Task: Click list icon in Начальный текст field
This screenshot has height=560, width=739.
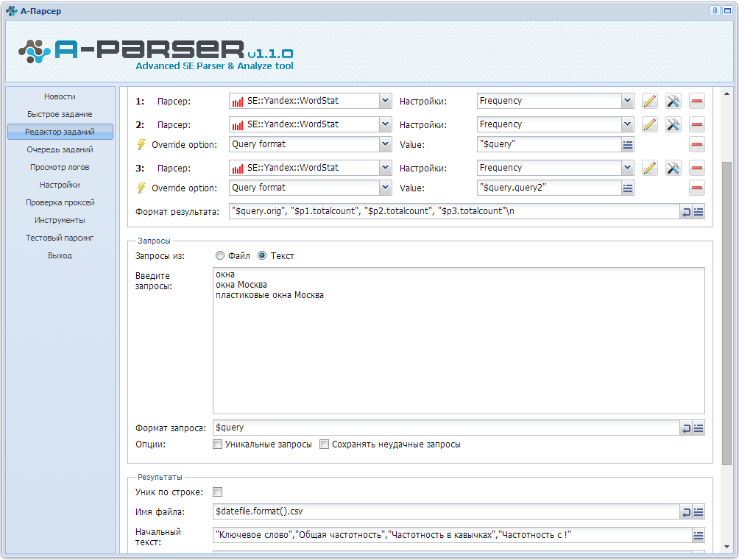Action: (x=699, y=536)
